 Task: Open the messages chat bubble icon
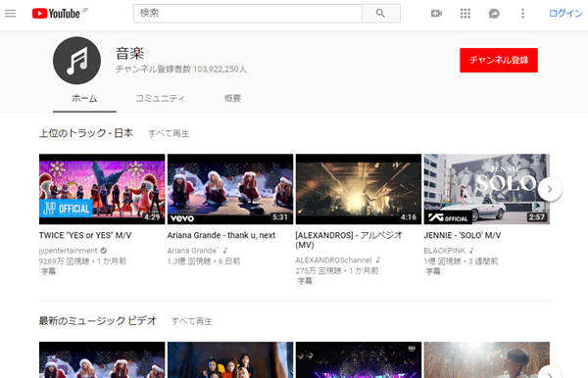pos(494,14)
